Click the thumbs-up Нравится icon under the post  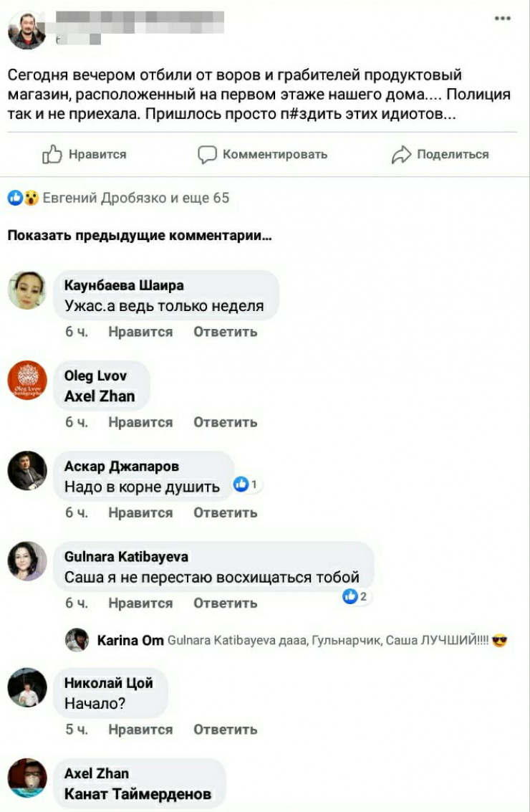52,154
